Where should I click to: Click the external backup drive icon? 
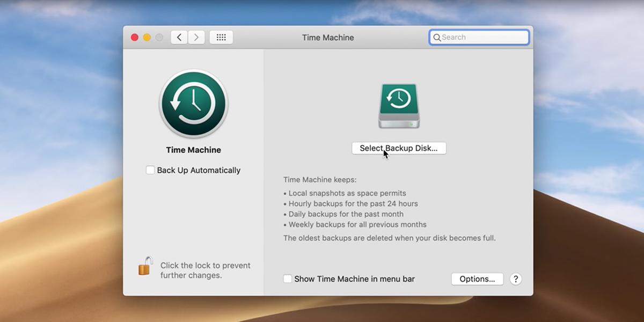[x=399, y=107]
